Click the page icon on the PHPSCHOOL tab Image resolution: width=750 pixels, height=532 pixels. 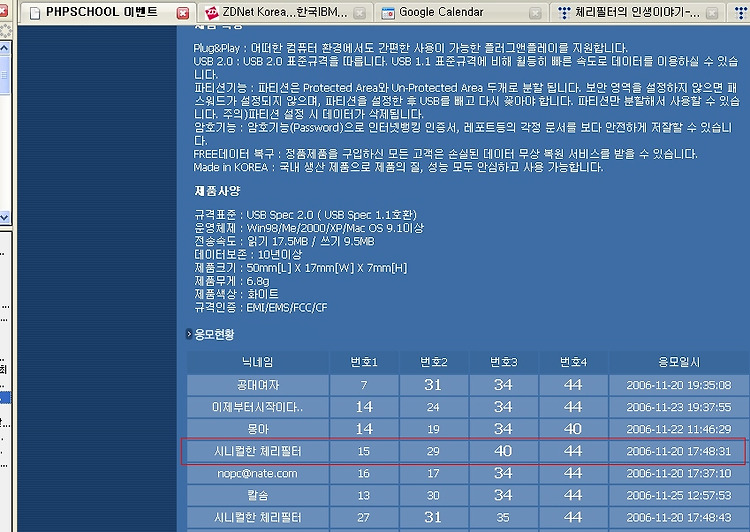point(34,13)
